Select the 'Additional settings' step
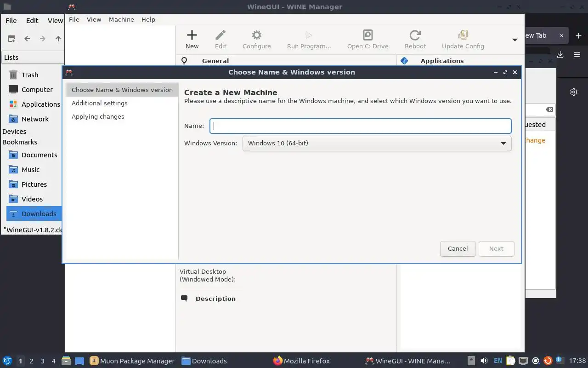588x368 pixels. pyautogui.click(x=122, y=103)
